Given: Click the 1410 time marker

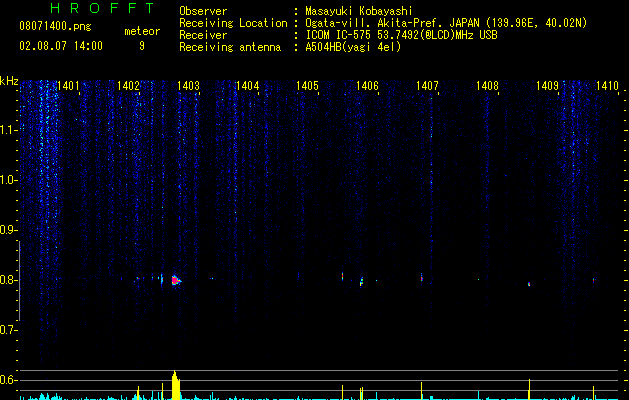Looking at the screenshot, I should (x=607, y=86).
